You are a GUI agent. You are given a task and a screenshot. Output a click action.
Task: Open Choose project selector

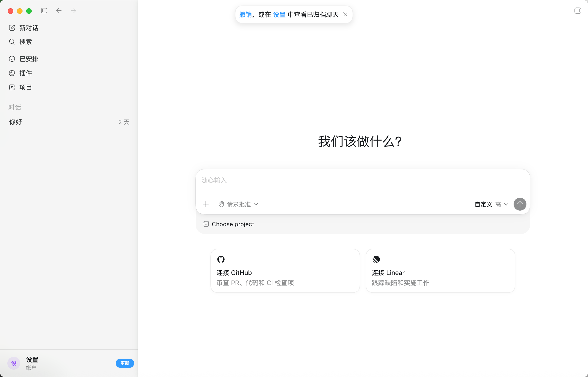tap(229, 224)
